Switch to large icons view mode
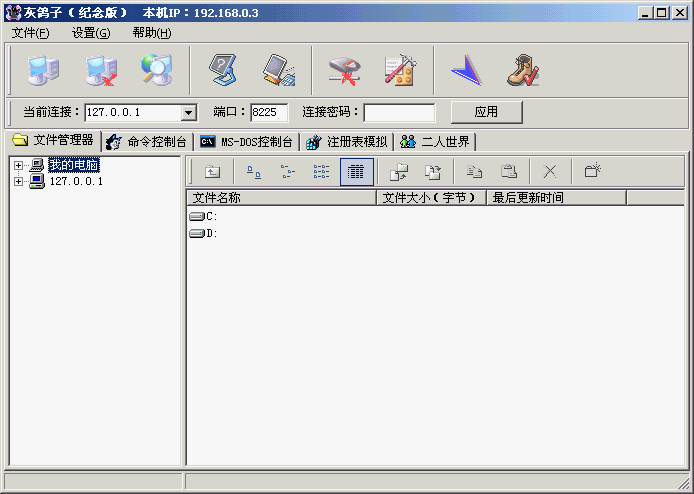Image resolution: width=694 pixels, height=494 pixels. pyautogui.click(x=254, y=172)
